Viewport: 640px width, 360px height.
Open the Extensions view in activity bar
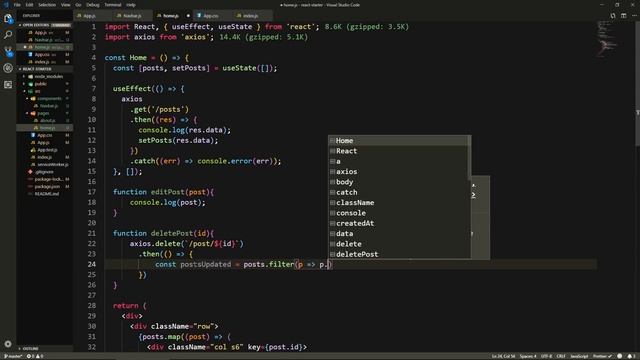[8, 84]
